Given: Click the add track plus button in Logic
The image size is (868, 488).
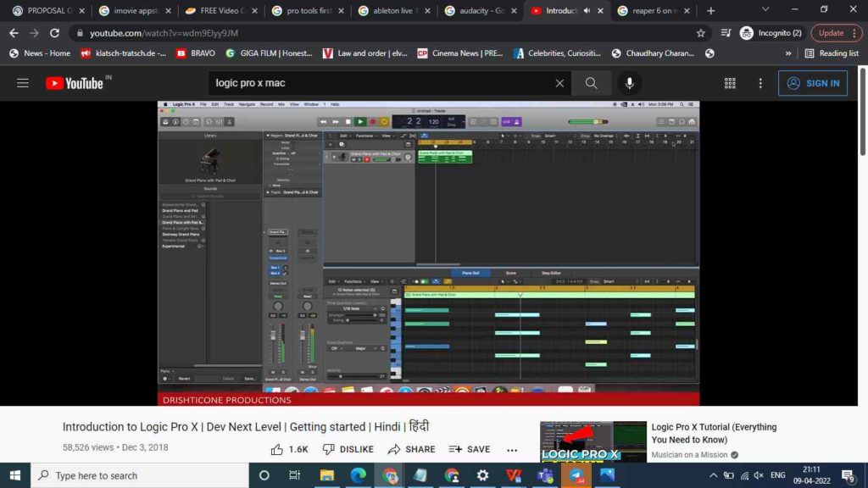Looking at the screenshot, I should [331, 144].
